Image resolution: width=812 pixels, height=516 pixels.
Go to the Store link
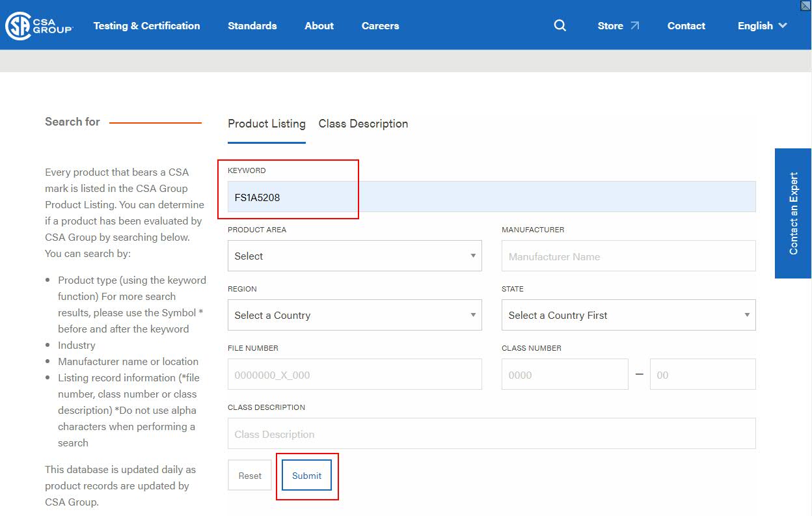(610, 26)
